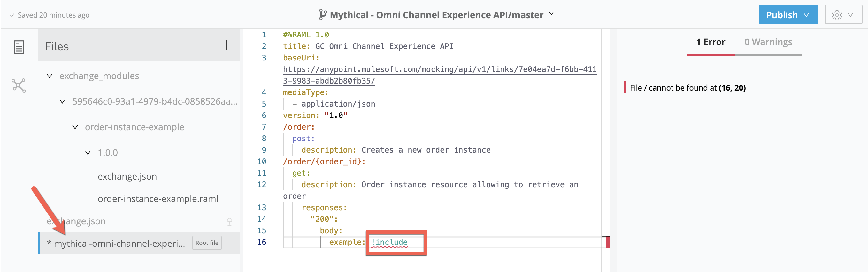Open order-instance-example.raml file
This screenshot has height=272, width=868.
coord(158,199)
